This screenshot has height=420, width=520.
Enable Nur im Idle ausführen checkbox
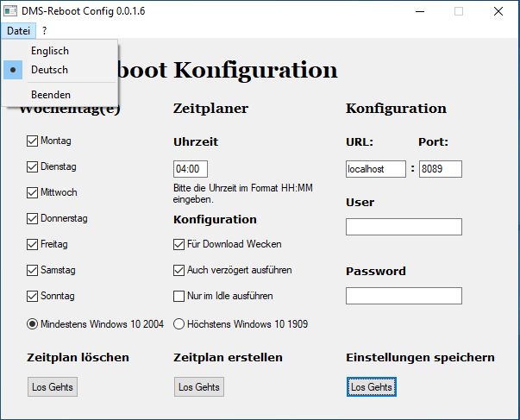[x=179, y=296]
